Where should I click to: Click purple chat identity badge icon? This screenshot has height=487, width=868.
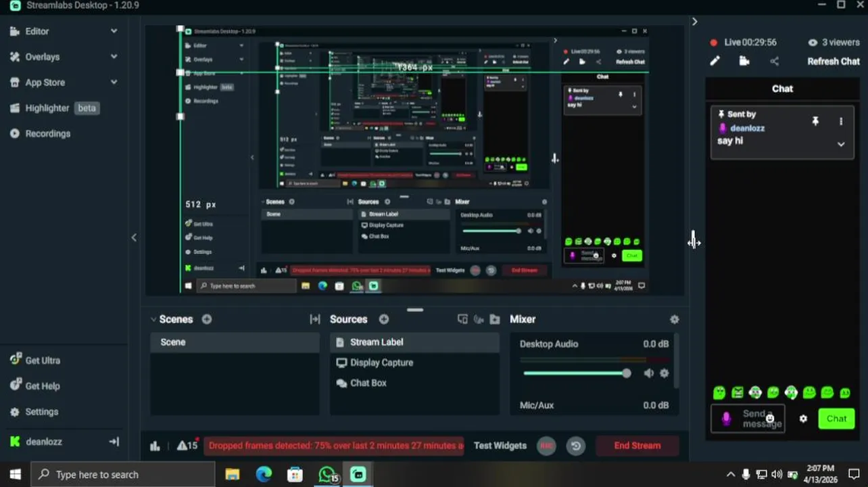coord(726,419)
